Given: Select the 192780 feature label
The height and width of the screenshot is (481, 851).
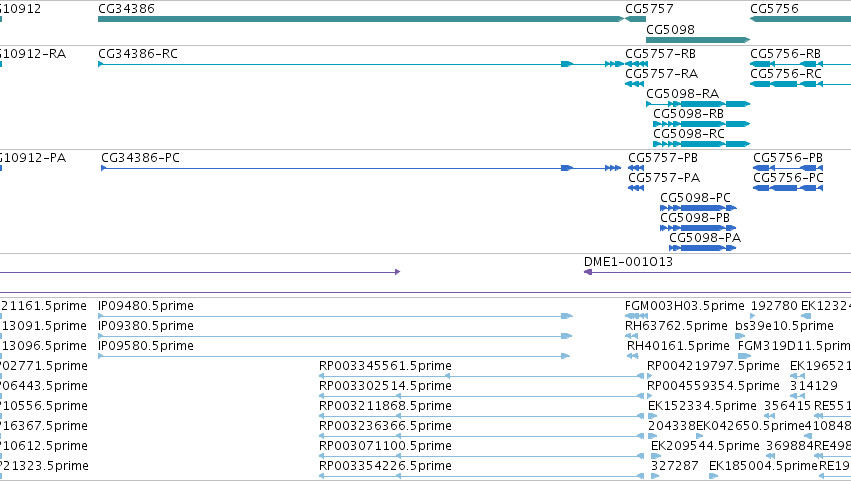Looking at the screenshot, I should click(774, 306).
